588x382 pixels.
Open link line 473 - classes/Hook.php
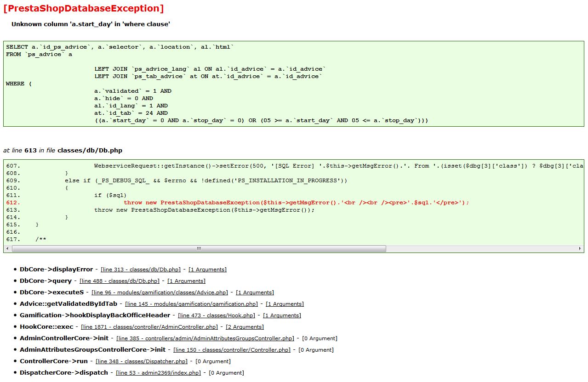[x=217, y=315]
